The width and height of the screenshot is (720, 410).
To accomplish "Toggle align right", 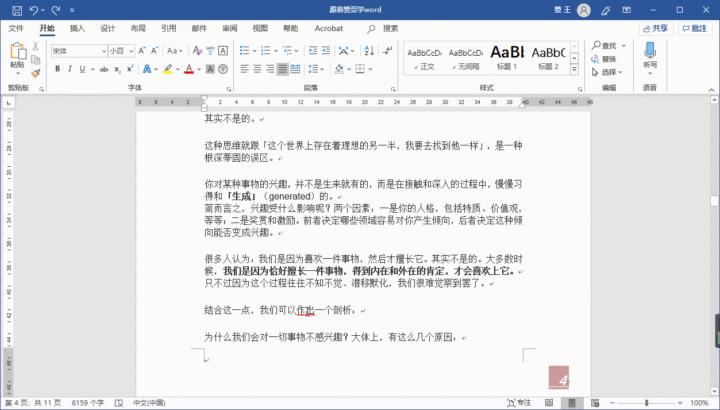I will tap(270, 69).
